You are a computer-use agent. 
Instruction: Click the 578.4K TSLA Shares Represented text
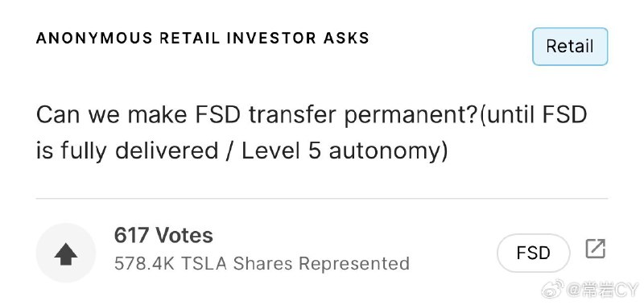coord(262,263)
